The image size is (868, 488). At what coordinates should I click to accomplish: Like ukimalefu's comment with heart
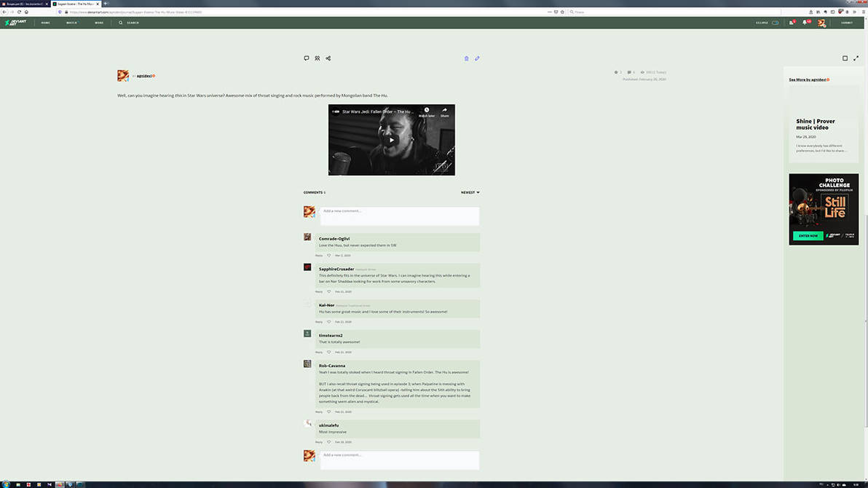[x=329, y=442]
